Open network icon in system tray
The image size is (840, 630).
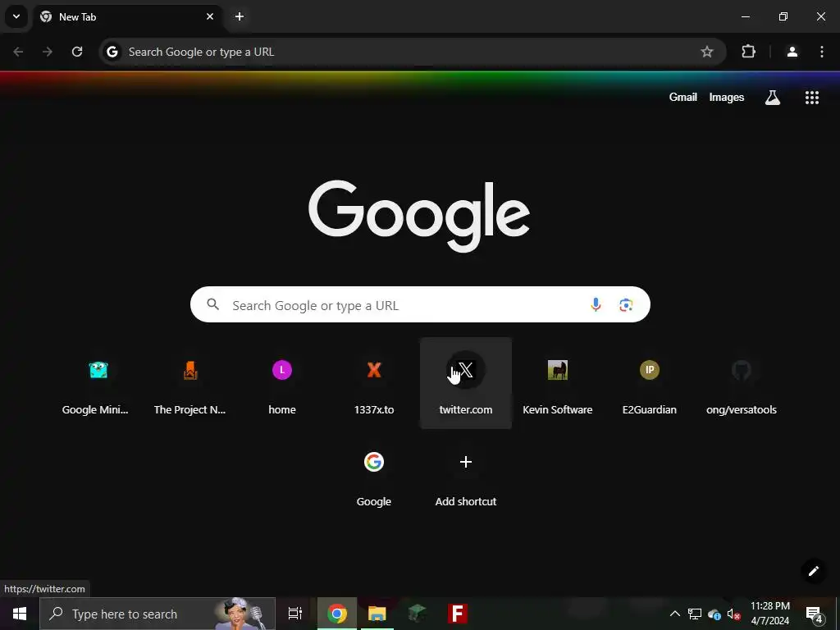click(x=695, y=614)
